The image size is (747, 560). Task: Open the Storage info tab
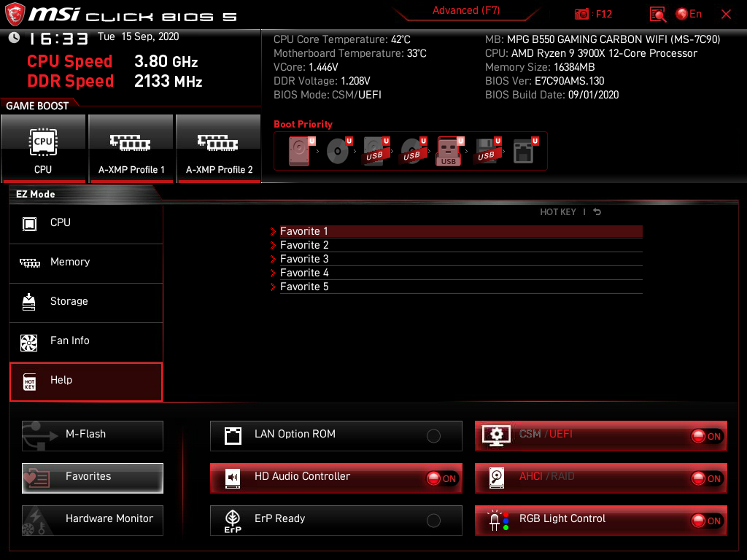click(86, 303)
